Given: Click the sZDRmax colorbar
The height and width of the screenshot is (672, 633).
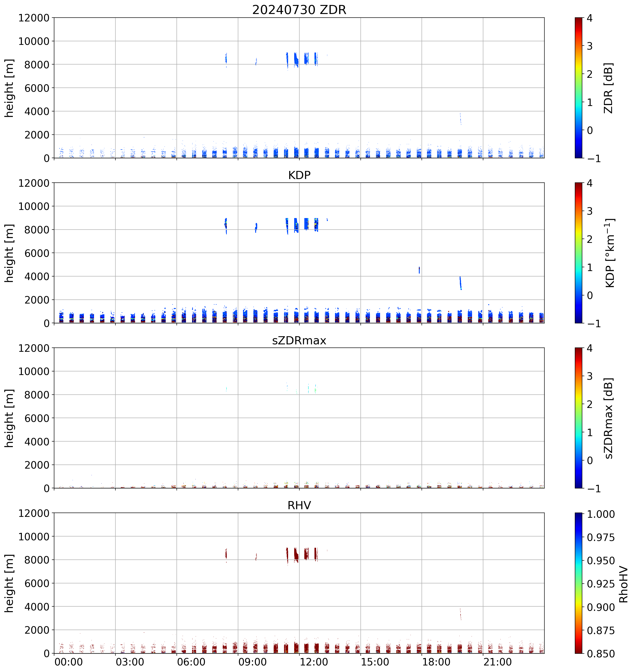Looking at the screenshot, I should [x=578, y=418].
